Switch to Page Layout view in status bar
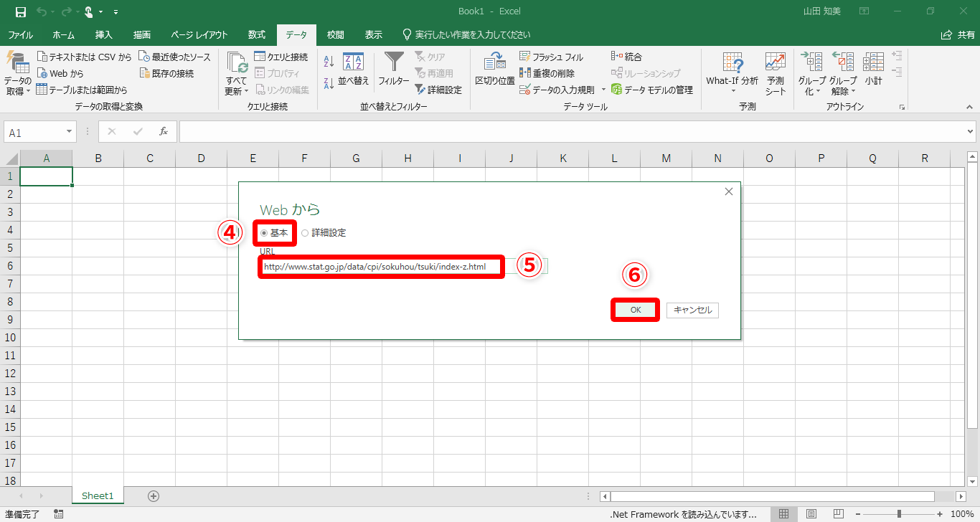The width and height of the screenshot is (980, 522). click(811, 514)
